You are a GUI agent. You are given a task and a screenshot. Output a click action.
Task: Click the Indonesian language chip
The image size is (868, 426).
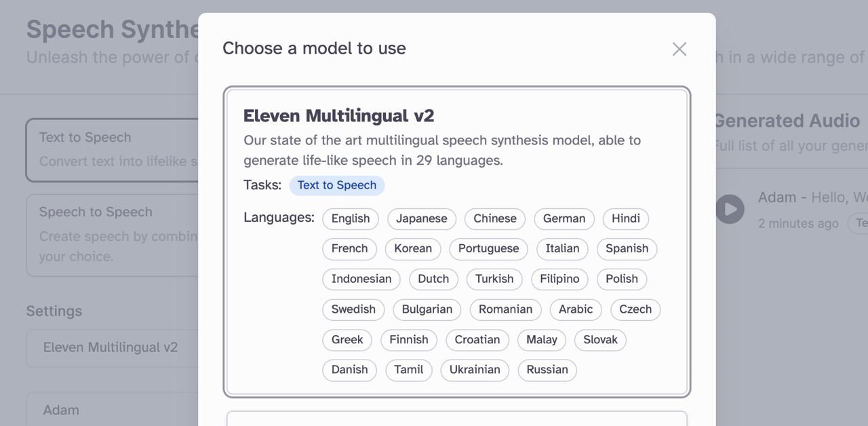click(x=361, y=279)
